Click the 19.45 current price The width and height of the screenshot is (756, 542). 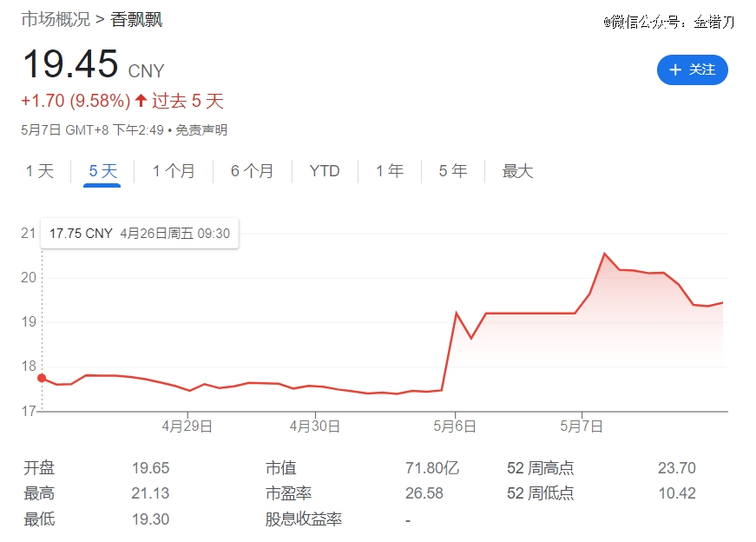pos(70,63)
